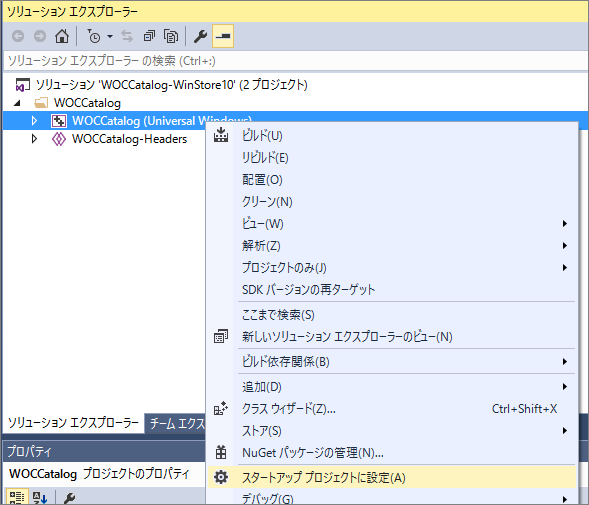The width and height of the screenshot is (589, 505).
Task: Open the ビュー(W) submenu
Action: coord(391,224)
